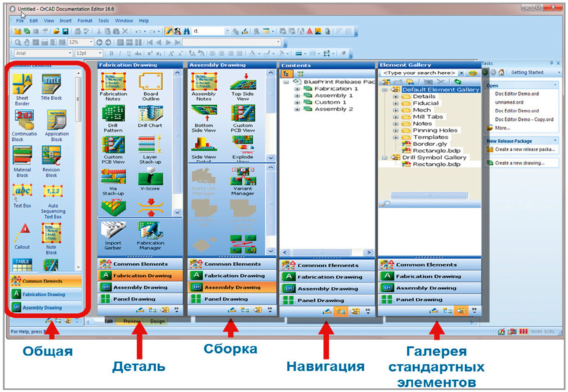The width and height of the screenshot is (568, 392).
Task: Click the More... open files link
Action: (x=502, y=128)
